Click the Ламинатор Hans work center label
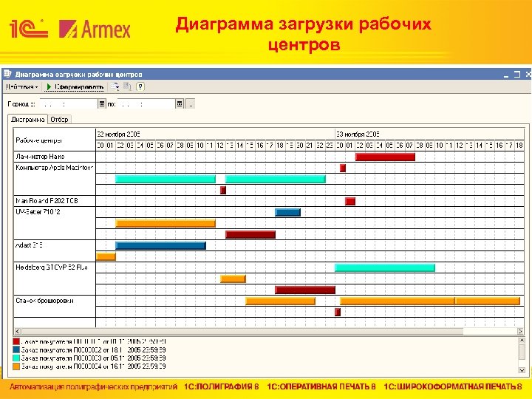 [40, 157]
